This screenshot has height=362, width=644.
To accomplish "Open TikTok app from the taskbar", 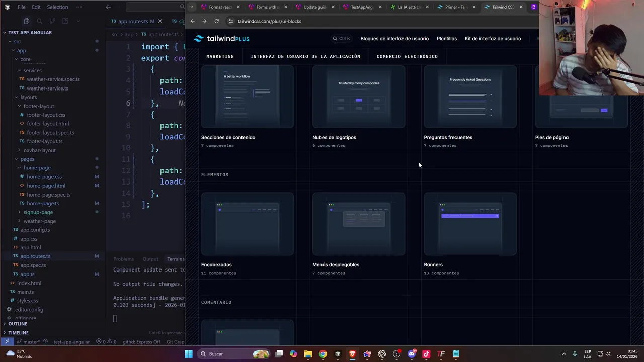I will [426, 354].
